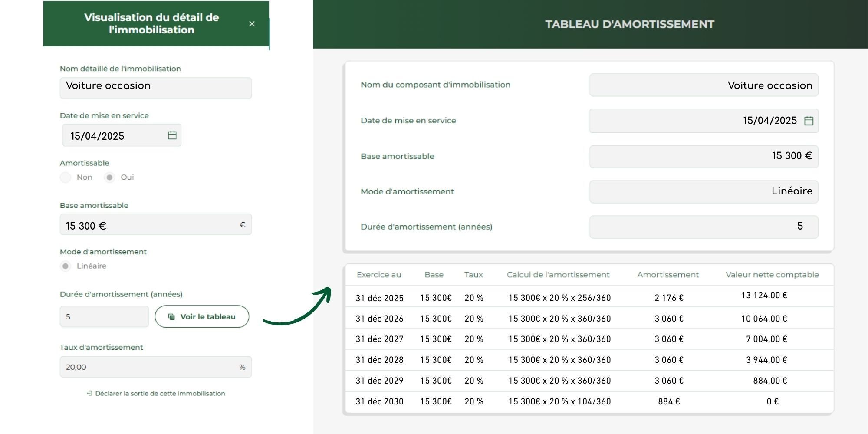Select the 31 déc 2029 row
This screenshot has width=868, height=434.
tap(589, 381)
